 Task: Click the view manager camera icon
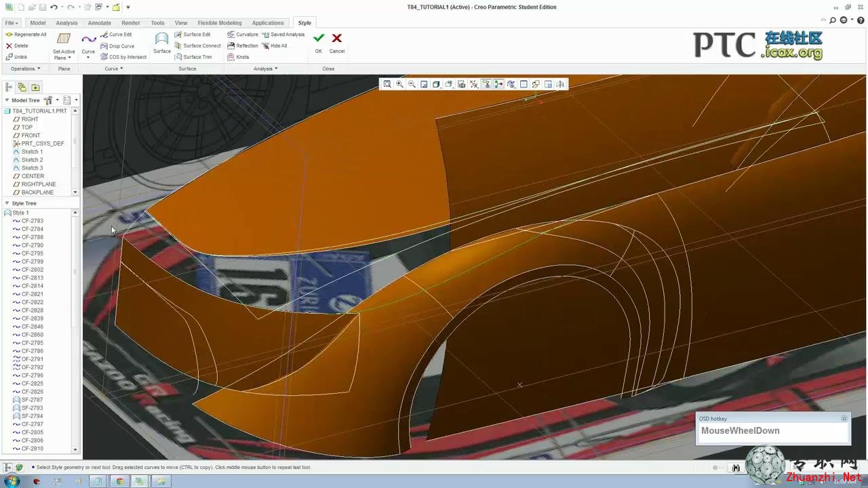(x=462, y=84)
